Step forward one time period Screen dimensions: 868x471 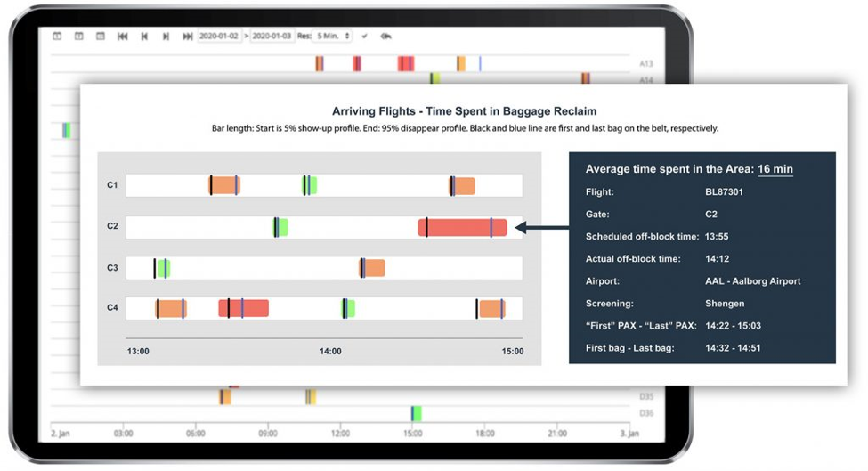pos(166,37)
